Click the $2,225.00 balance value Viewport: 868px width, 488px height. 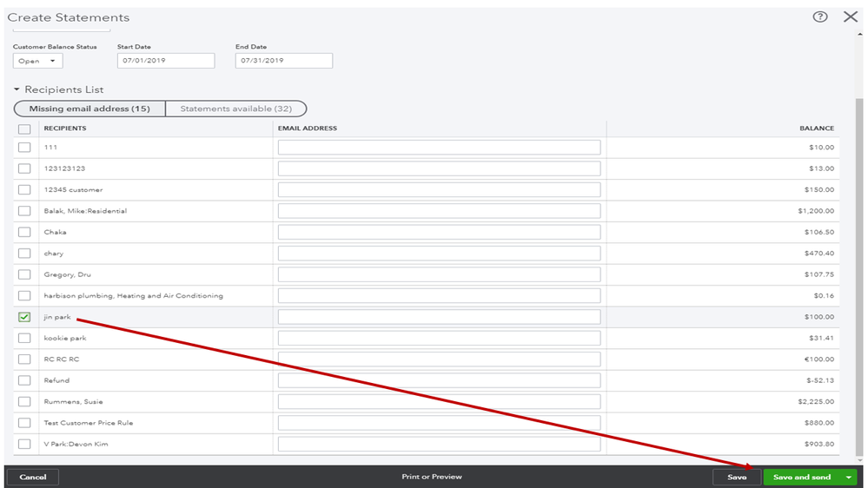(x=816, y=402)
